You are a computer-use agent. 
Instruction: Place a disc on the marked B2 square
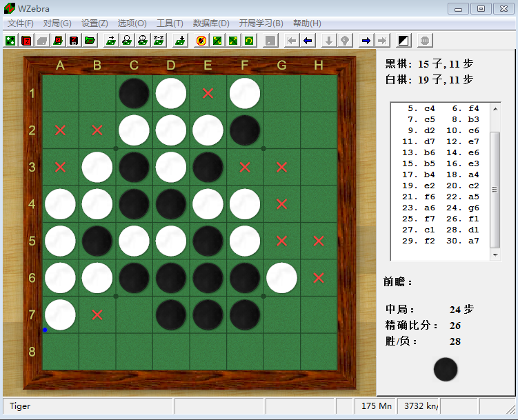point(97,130)
